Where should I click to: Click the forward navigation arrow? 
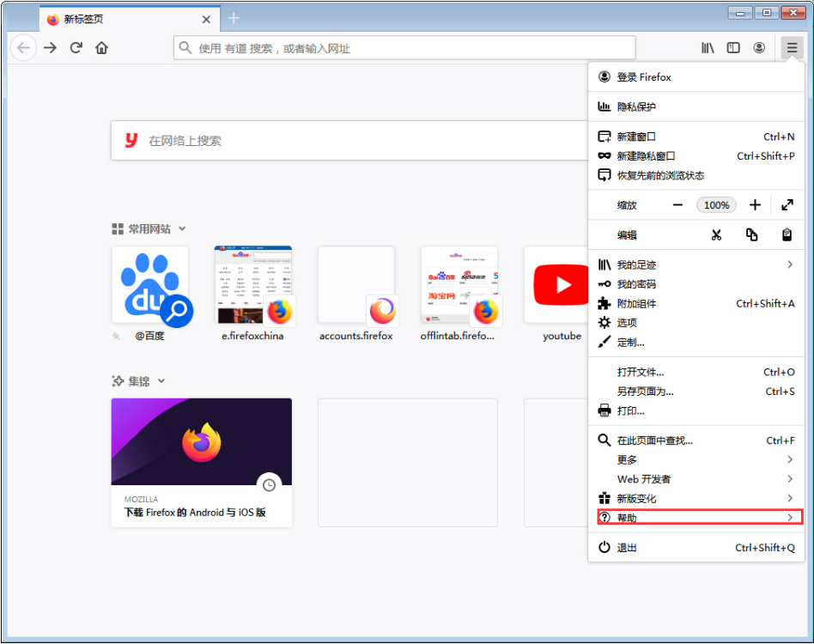(x=51, y=48)
